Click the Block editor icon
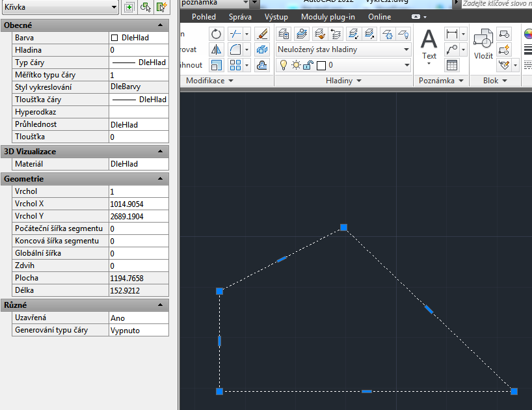The image size is (532, 410). 504,49
